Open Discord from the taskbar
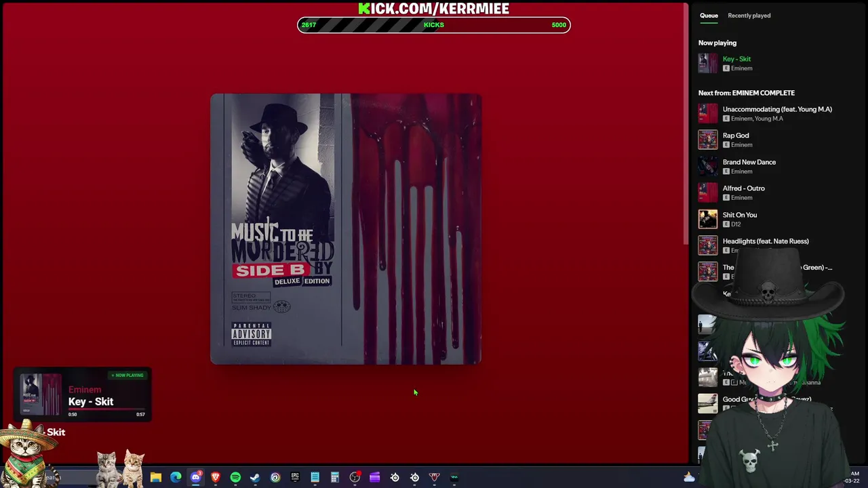This screenshot has width=868, height=488. [x=195, y=477]
